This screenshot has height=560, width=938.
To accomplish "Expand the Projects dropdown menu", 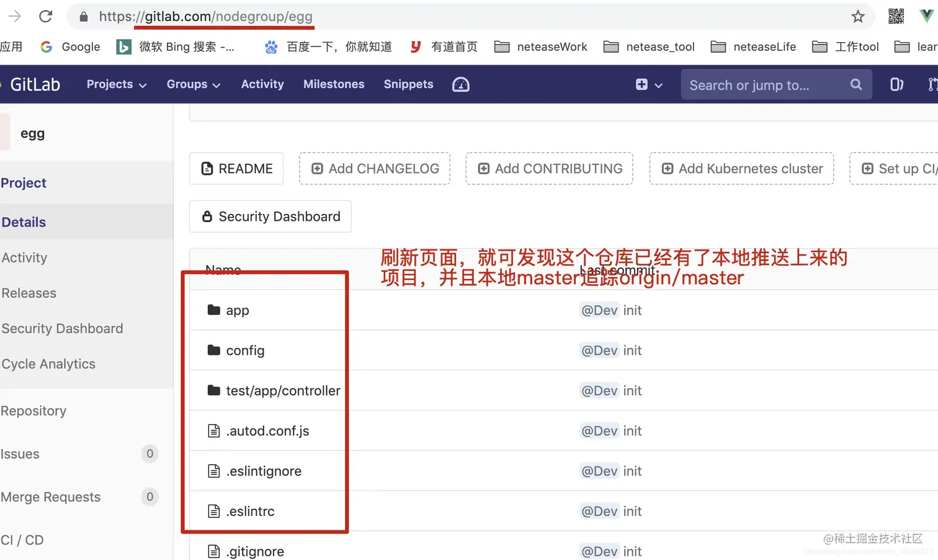I will tap(117, 84).
